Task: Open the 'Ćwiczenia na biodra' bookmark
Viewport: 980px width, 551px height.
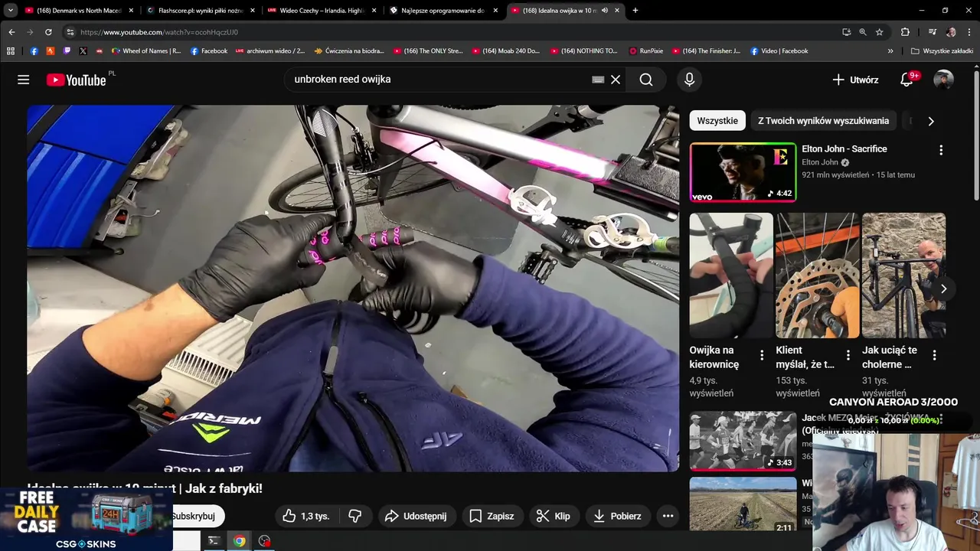Action: pyautogui.click(x=348, y=51)
